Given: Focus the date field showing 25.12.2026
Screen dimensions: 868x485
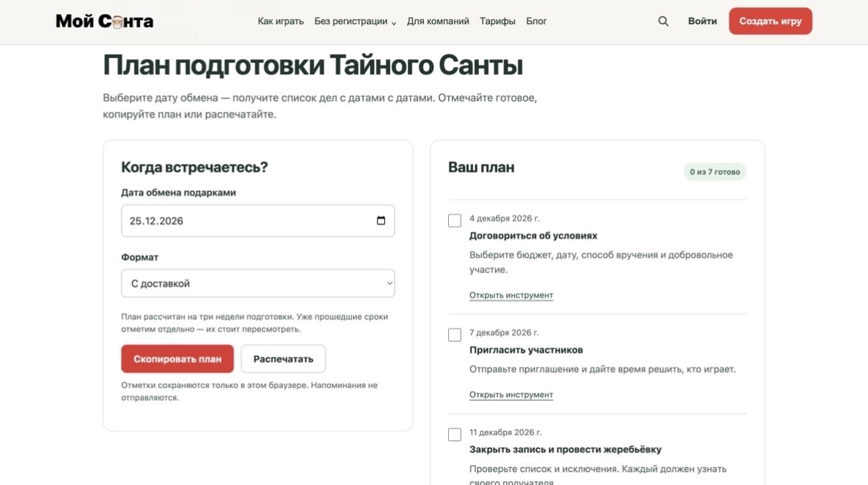Looking at the screenshot, I should [258, 221].
